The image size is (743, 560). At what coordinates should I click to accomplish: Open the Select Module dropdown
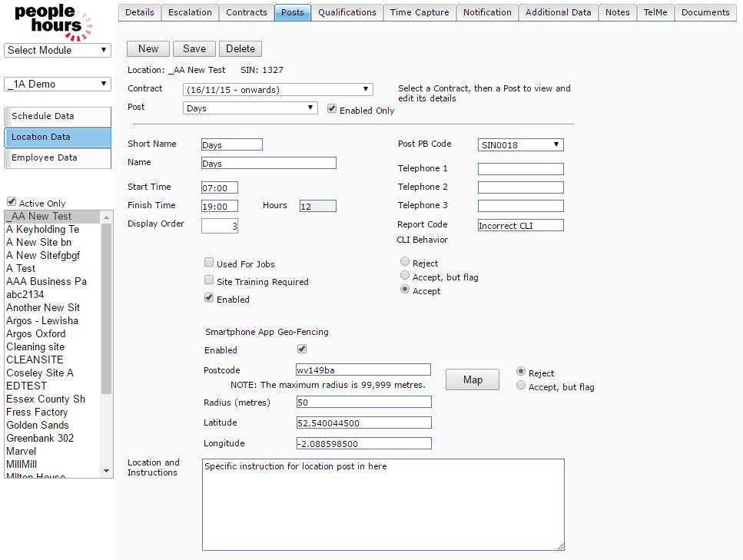point(58,51)
